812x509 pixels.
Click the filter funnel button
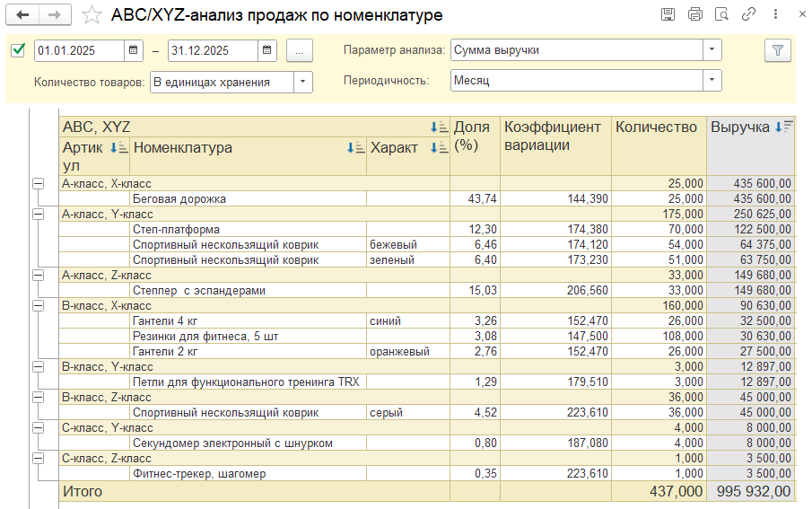(x=777, y=50)
